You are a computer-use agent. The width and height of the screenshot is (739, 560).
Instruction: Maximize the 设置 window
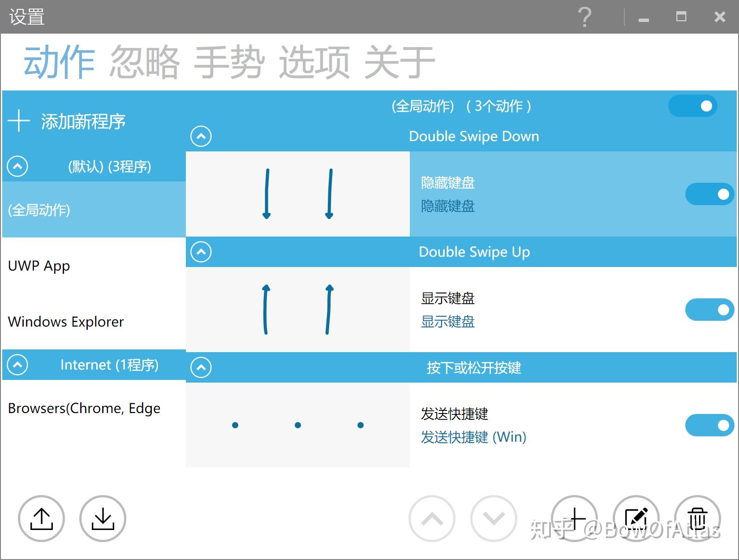pyautogui.click(x=681, y=17)
